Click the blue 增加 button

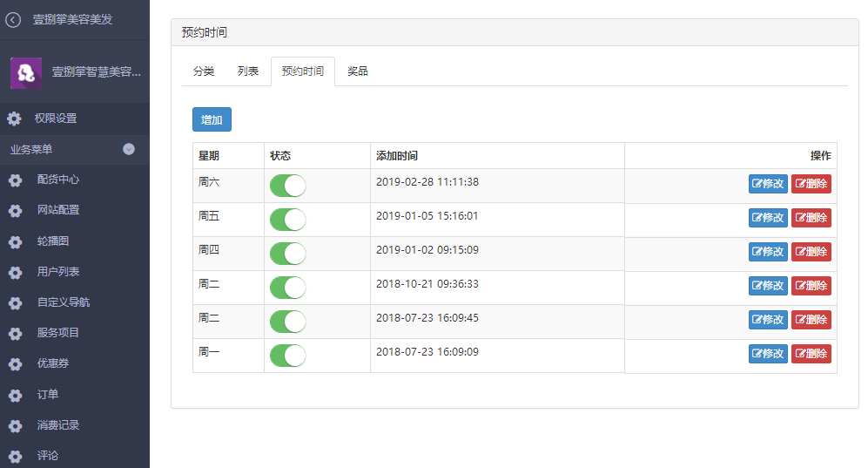(x=212, y=119)
